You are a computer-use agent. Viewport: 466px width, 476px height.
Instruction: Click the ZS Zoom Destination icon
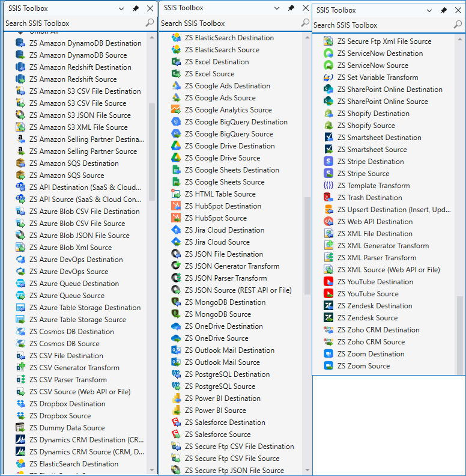[328, 354]
